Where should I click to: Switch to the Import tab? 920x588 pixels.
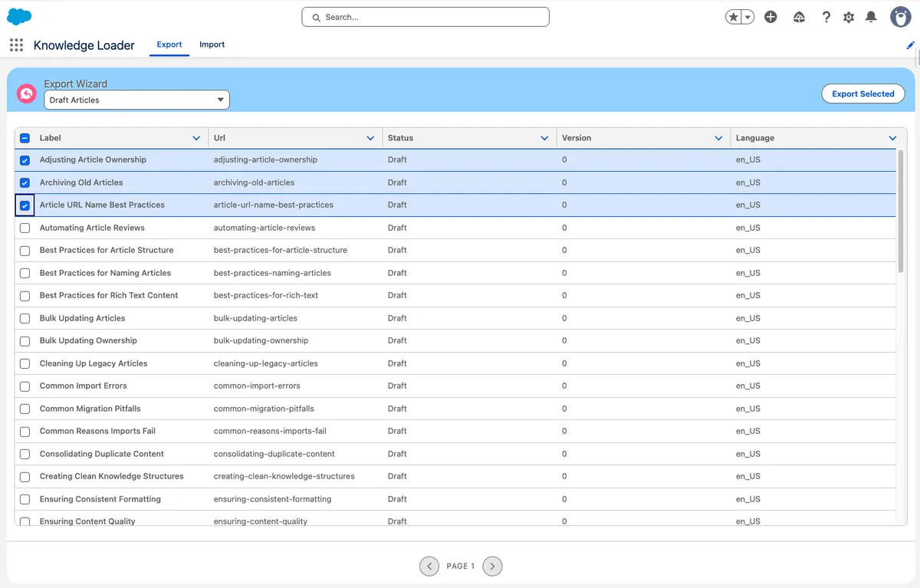[x=212, y=44]
